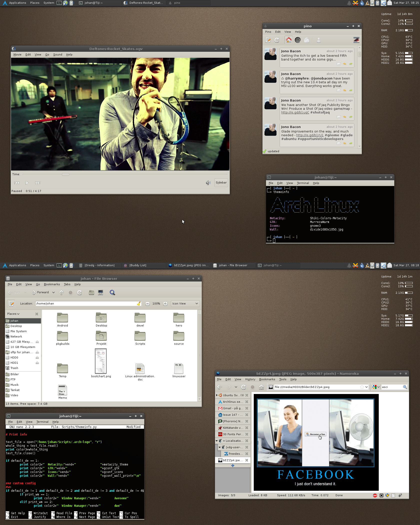
Task: Go to home folder icon in File Browser
Action: tap(91, 292)
